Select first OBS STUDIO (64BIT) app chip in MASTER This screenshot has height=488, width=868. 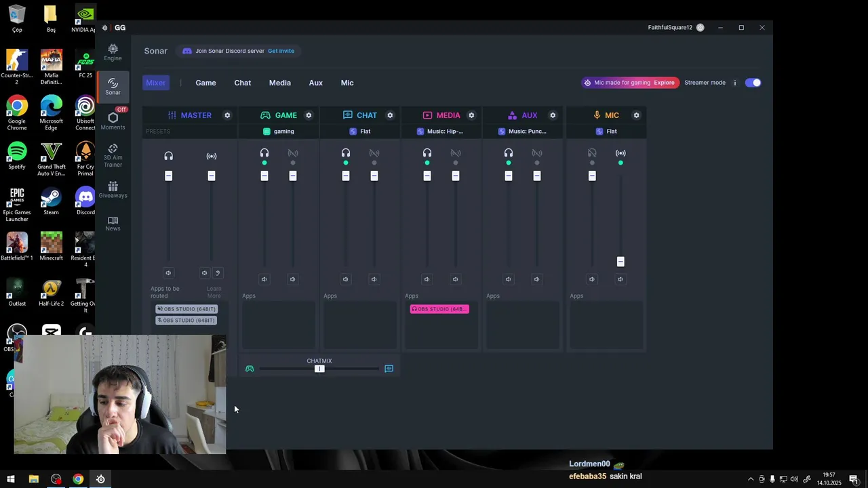186,309
